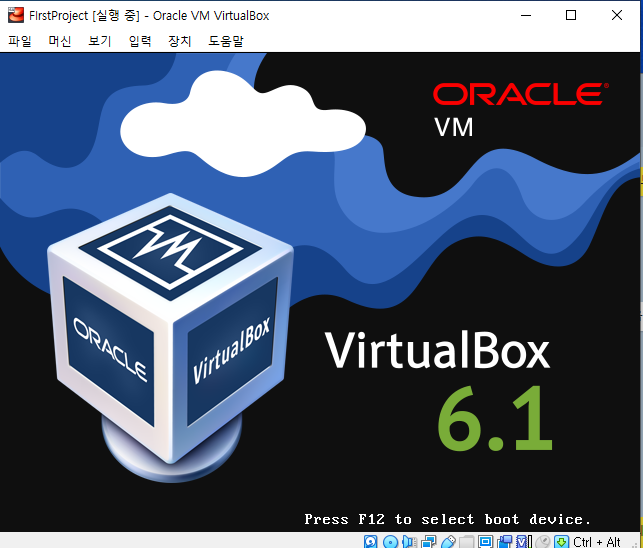Click the display monitor status icon
This screenshot has height=548, width=643.
coord(486,542)
